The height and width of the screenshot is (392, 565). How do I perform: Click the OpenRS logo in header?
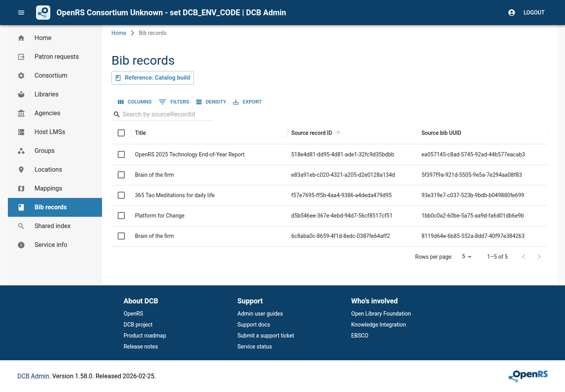pos(43,13)
